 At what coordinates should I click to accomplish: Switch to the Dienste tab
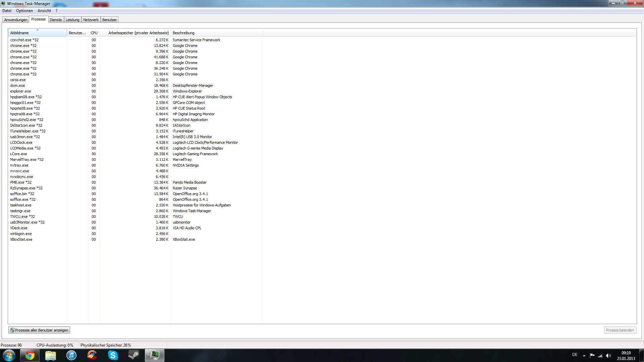(x=56, y=20)
